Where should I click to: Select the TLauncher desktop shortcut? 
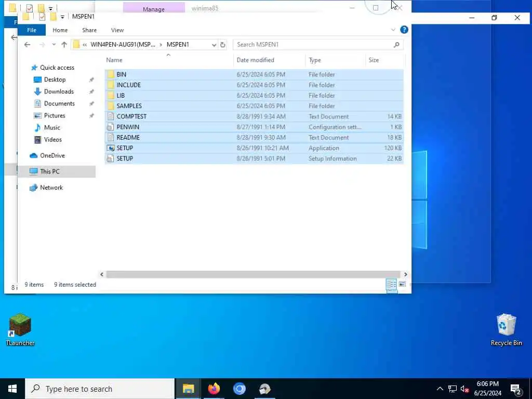pos(20,329)
